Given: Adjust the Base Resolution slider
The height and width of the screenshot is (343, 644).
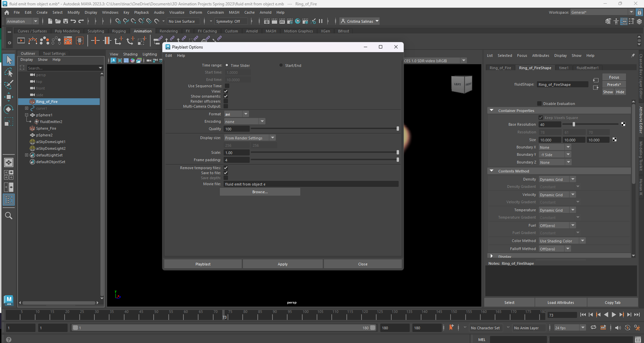Looking at the screenshot, I should [574, 124].
